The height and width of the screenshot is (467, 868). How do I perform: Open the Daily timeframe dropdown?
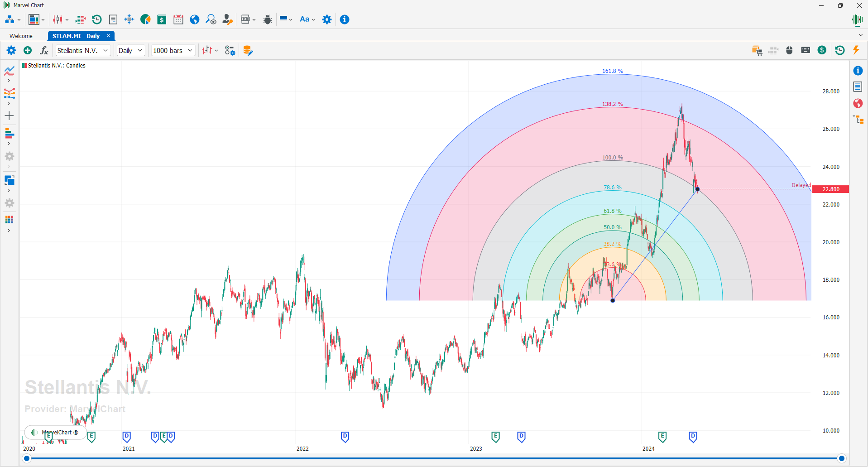click(130, 50)
